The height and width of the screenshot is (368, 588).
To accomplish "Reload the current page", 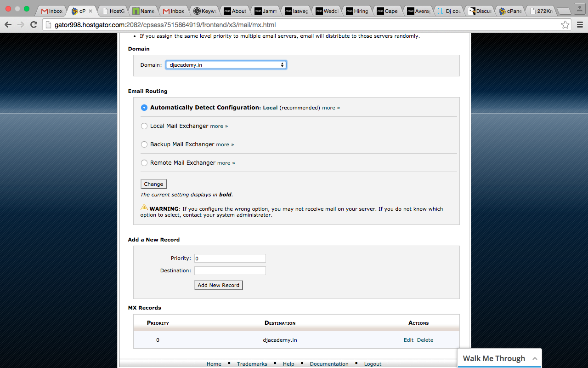I will [34, 24].
